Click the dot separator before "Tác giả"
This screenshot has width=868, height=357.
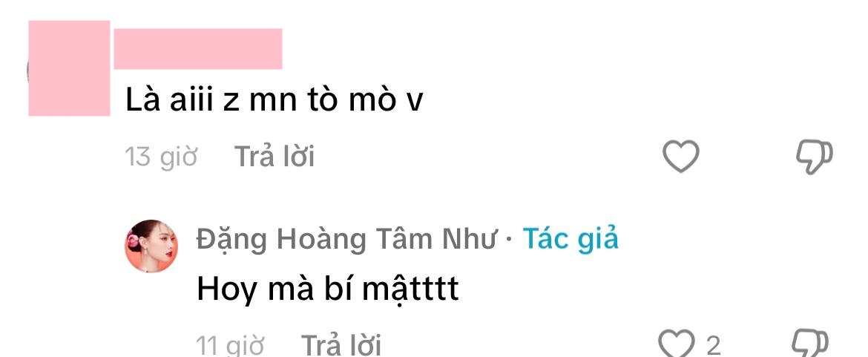click(x=509, y=240)
